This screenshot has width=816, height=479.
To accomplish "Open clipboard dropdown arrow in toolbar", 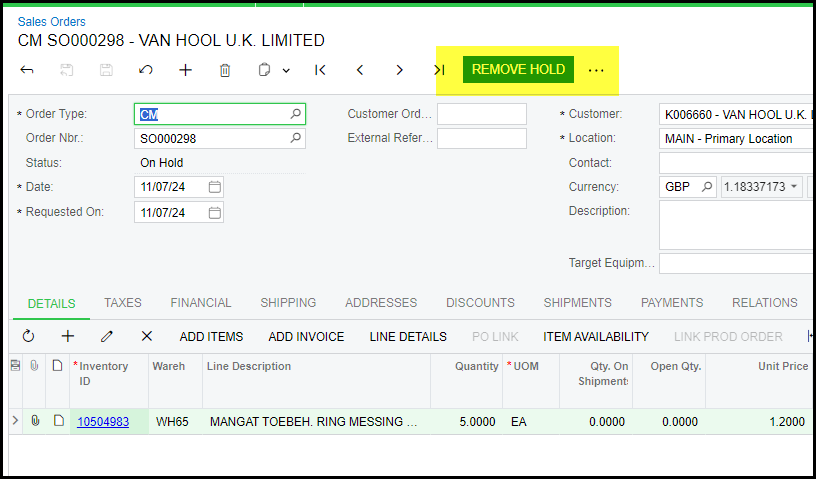I will [286, 71].
